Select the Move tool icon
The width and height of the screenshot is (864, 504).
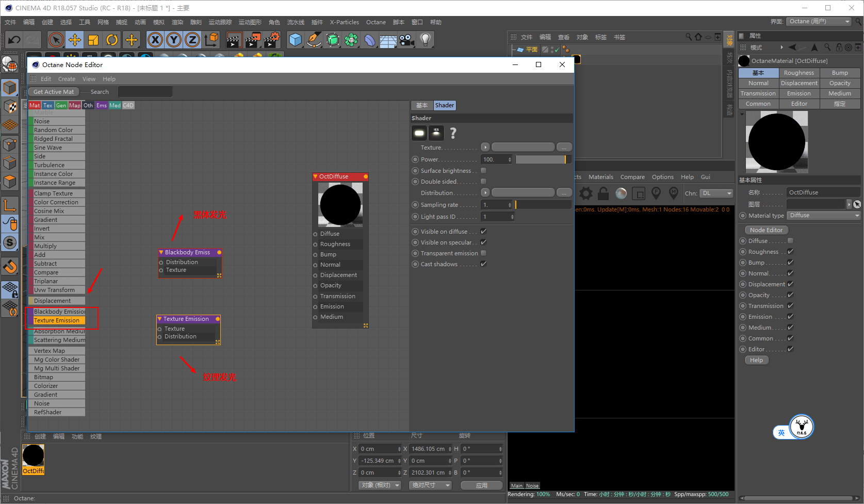click(x=75, y=40)
